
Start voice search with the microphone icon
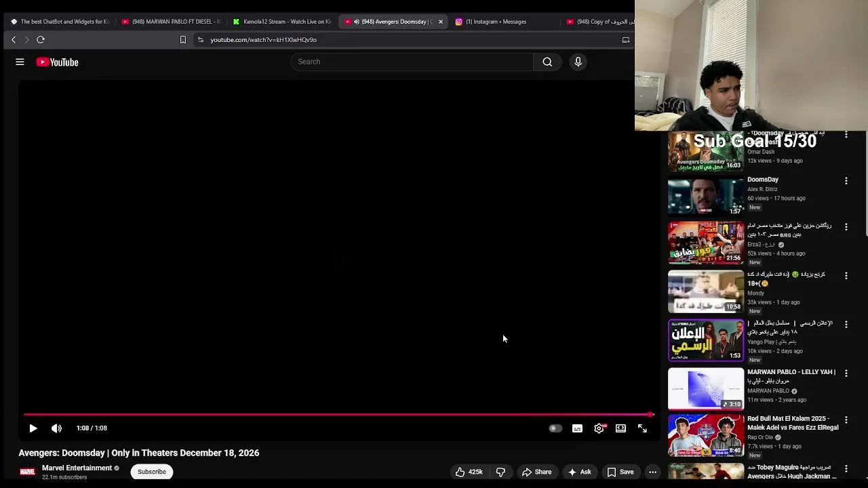(x=578, y=62)
